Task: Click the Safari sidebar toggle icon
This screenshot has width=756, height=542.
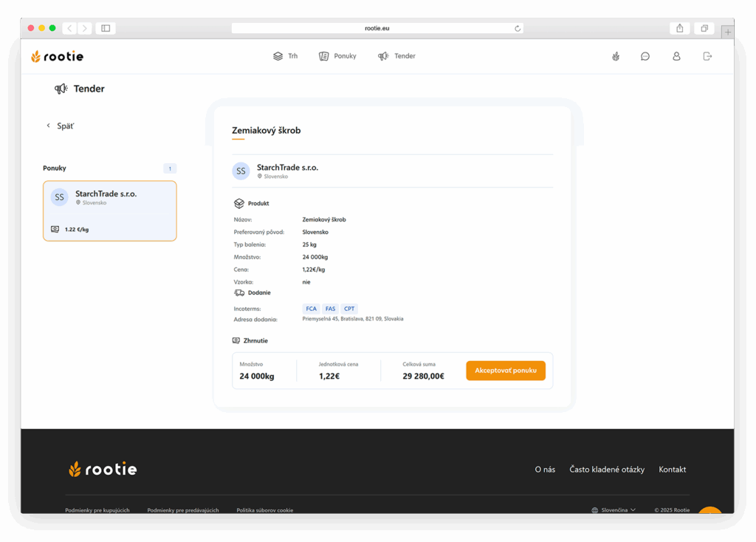Action: tap(106, 28)
